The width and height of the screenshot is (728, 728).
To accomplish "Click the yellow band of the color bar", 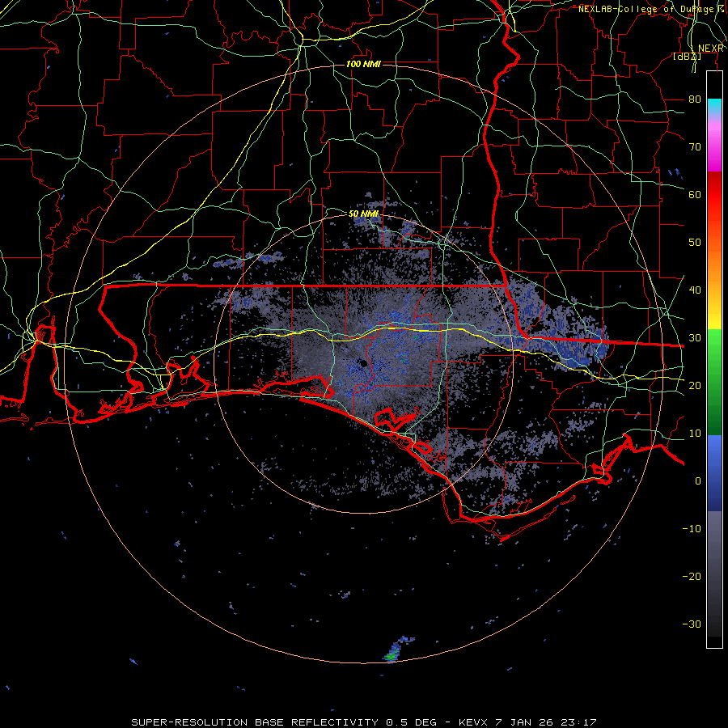I will [714, 315].
